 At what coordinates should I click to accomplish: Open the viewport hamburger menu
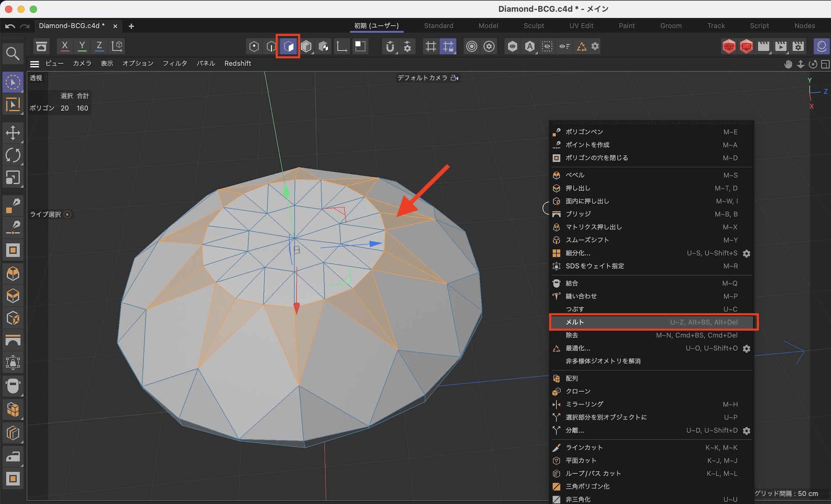(34, 64)
